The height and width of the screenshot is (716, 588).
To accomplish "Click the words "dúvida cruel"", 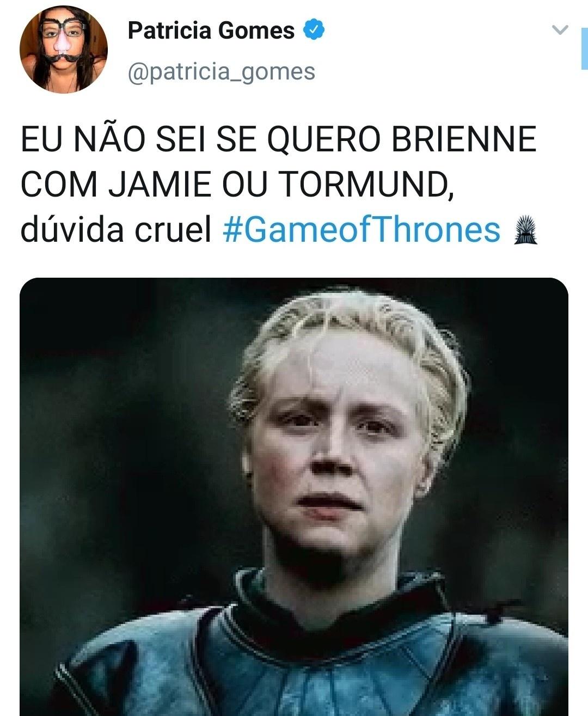I will [116, 229].
